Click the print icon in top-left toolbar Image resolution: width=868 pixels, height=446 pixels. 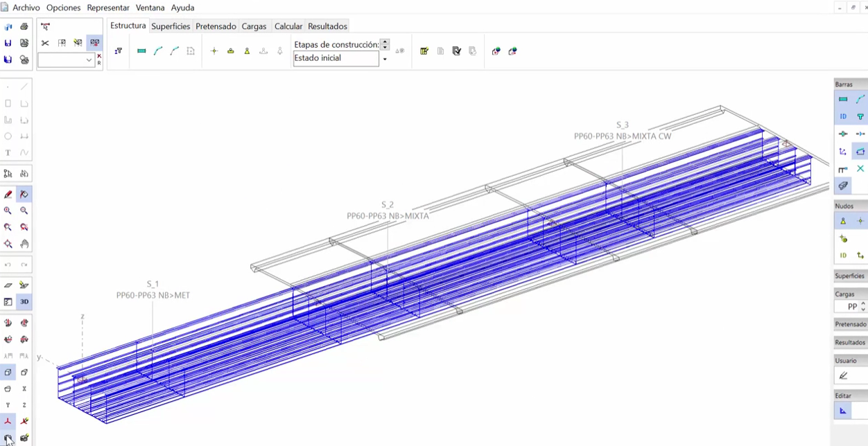click(x=24, y=27)
